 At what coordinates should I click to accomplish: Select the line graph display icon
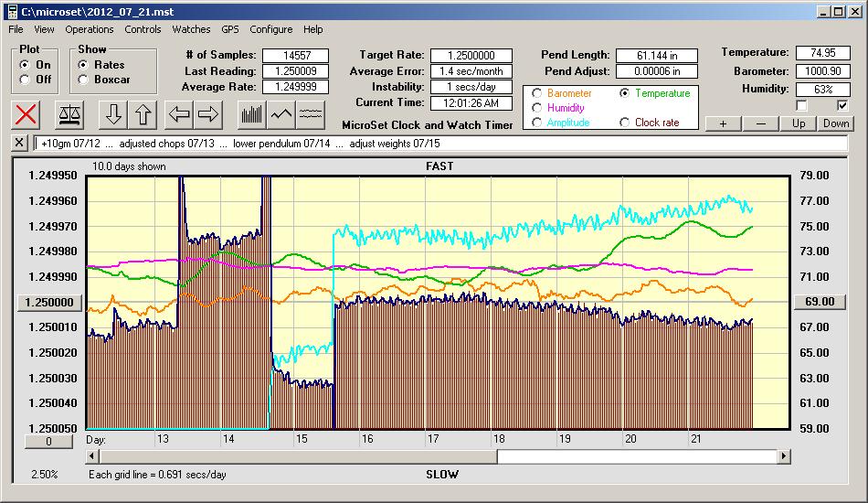[281, 114]
